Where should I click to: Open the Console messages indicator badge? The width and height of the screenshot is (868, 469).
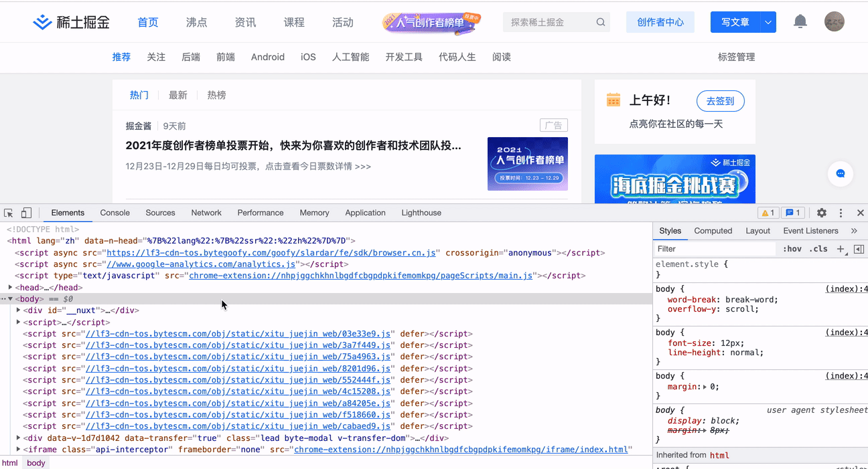pyautogui.click(x=792, y=212)
